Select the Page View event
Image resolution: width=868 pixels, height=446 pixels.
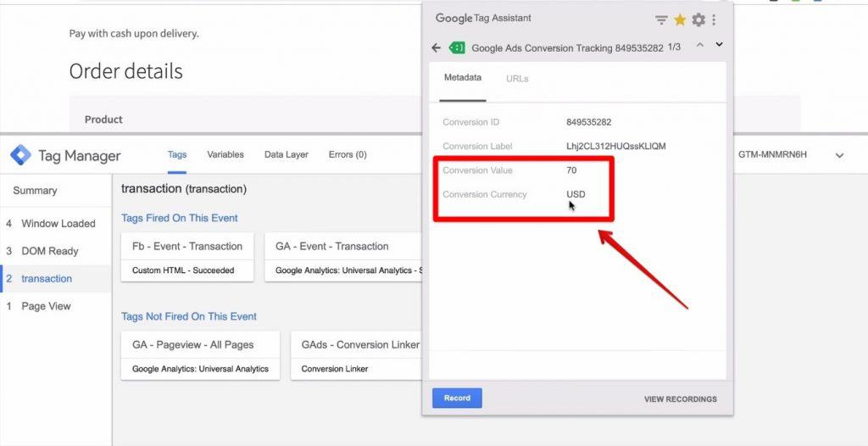(x=56, y=306)
